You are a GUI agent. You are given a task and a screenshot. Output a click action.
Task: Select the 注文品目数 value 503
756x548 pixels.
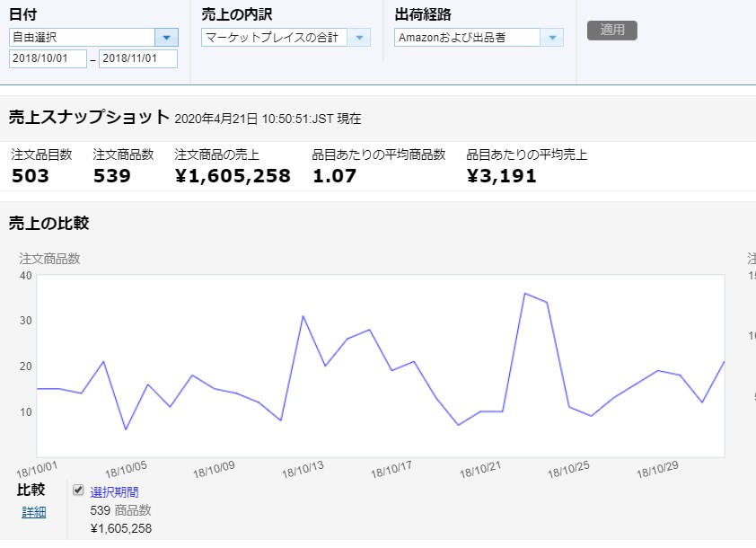tap(31, 176)
